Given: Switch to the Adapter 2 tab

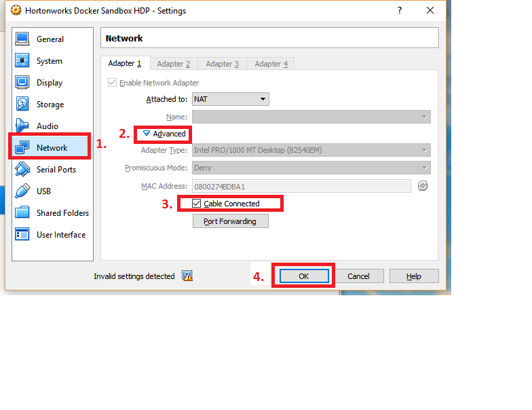Looking at the screenshot, I should coord(174,64).
